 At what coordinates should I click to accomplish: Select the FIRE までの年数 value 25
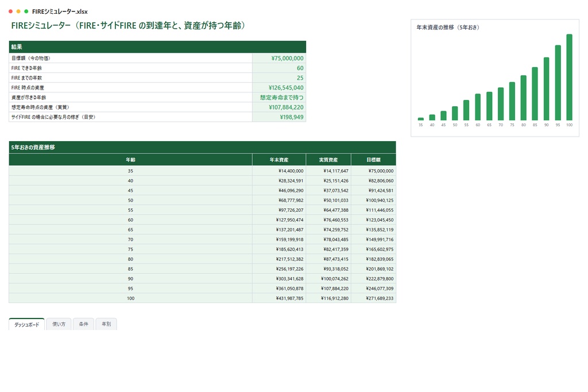pos(279,77)
